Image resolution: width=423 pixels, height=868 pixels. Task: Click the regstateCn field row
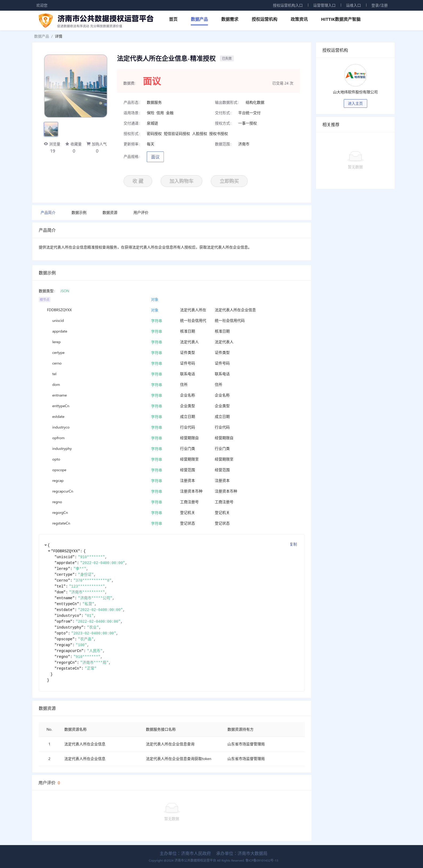172,523
